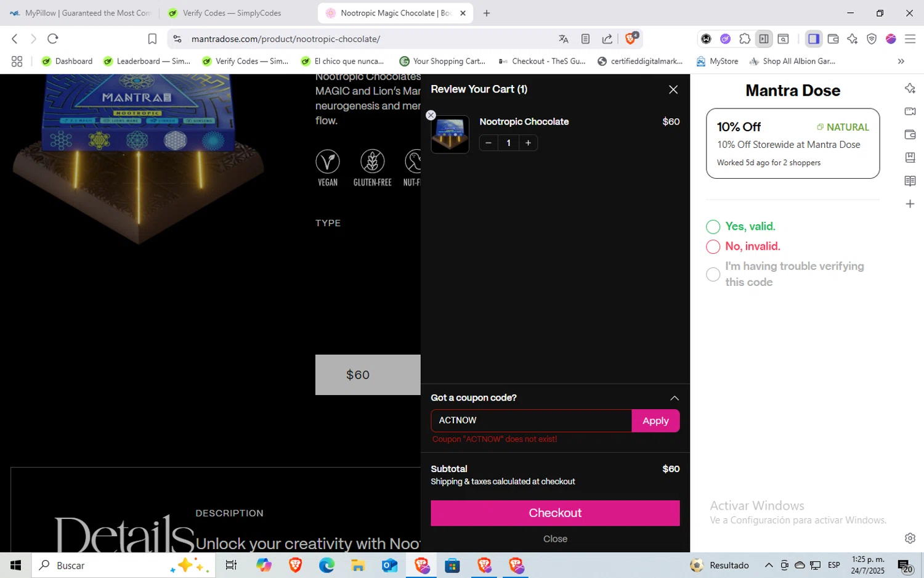The height and width of the screenshot is (578, 924).
Task: Select the No, invalid radio option
Action: pyautogui.click(x=713, y=246)
